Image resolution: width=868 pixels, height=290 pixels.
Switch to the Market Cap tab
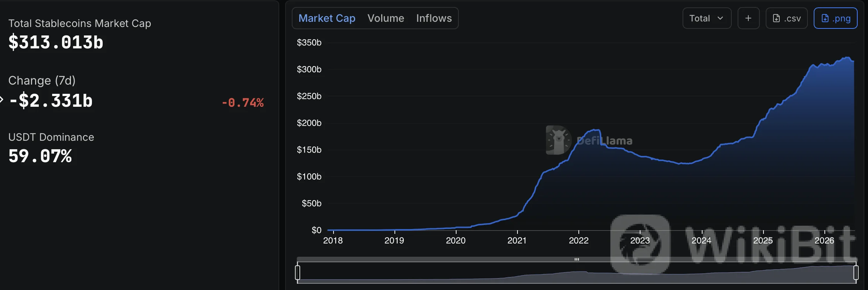tap(327, 18)
